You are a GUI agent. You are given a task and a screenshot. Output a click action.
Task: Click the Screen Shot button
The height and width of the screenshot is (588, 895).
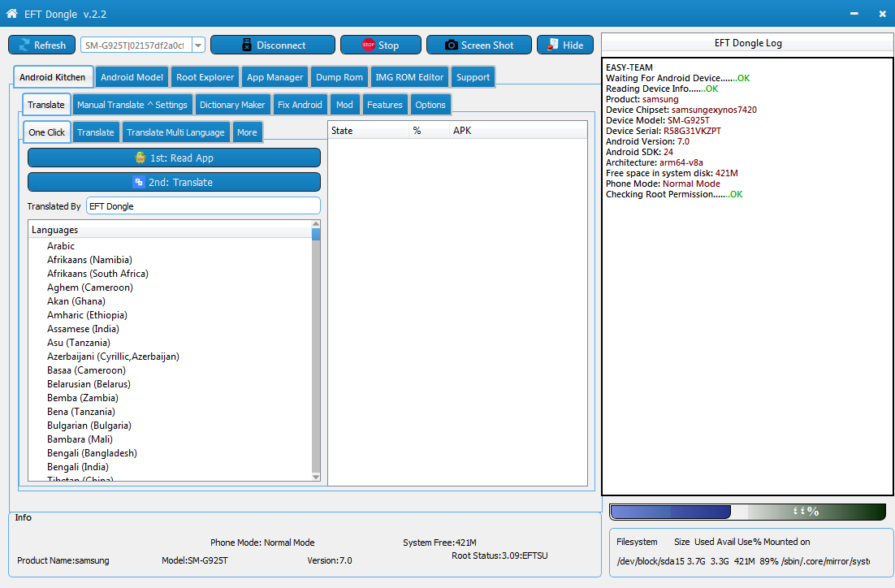click(x=479, y=45)
